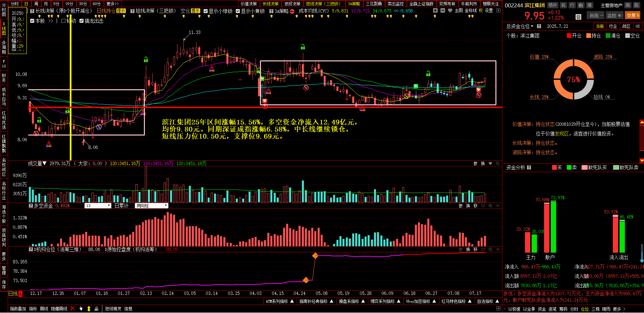This screenshot has height=313, width=644.
Task: Close the D机构仓位 panel with its X
Action: [x=498, y=249]
